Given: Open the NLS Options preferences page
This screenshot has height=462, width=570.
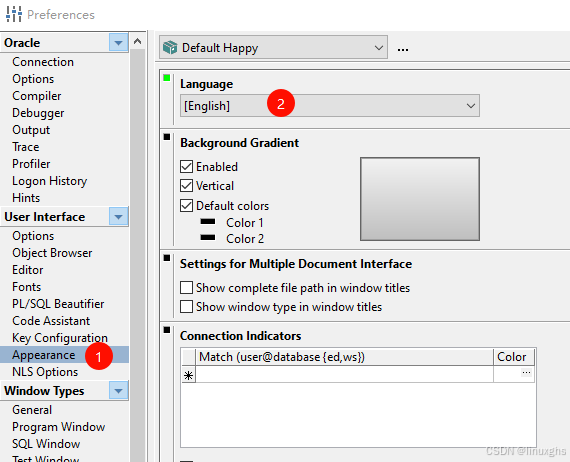Looking at the screenshot, I should pos(45,372).
